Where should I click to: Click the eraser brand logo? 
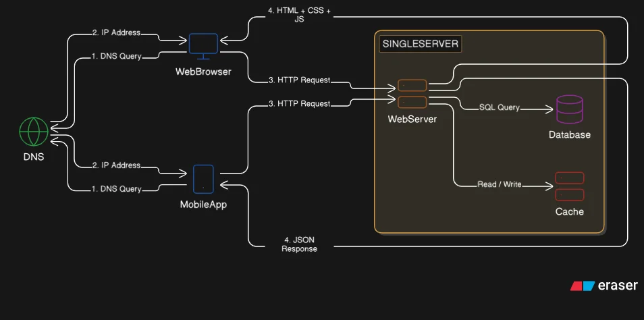(603, 286)
